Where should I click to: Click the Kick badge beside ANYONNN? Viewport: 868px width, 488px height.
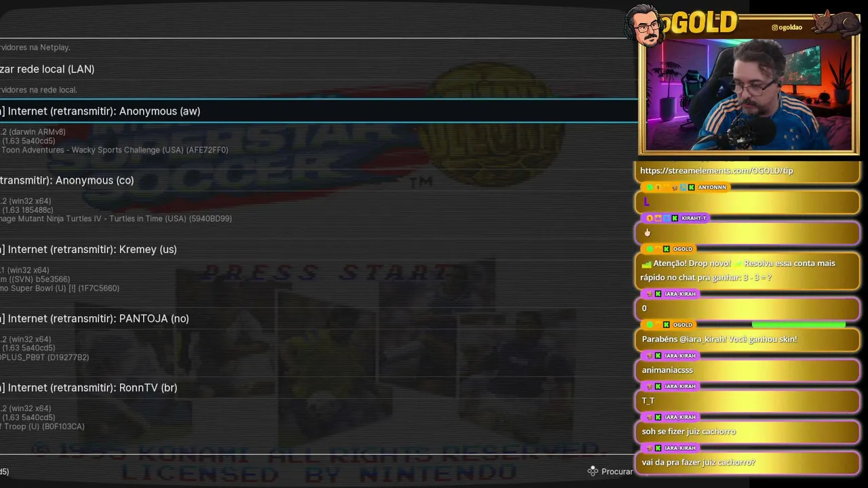tap(691, 187)
